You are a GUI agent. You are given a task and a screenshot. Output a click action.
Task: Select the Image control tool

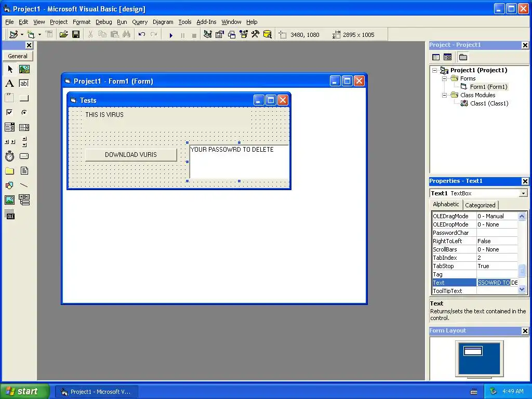[x=10, y=200]
